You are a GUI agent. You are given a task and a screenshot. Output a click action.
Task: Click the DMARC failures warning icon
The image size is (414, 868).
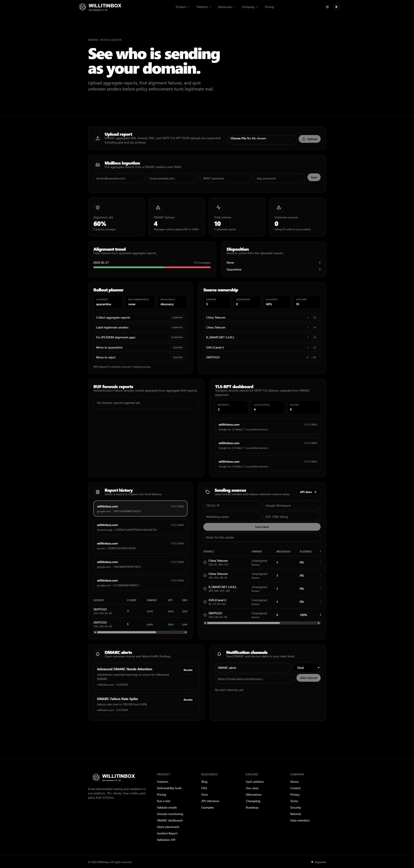[x=158, y=207]
